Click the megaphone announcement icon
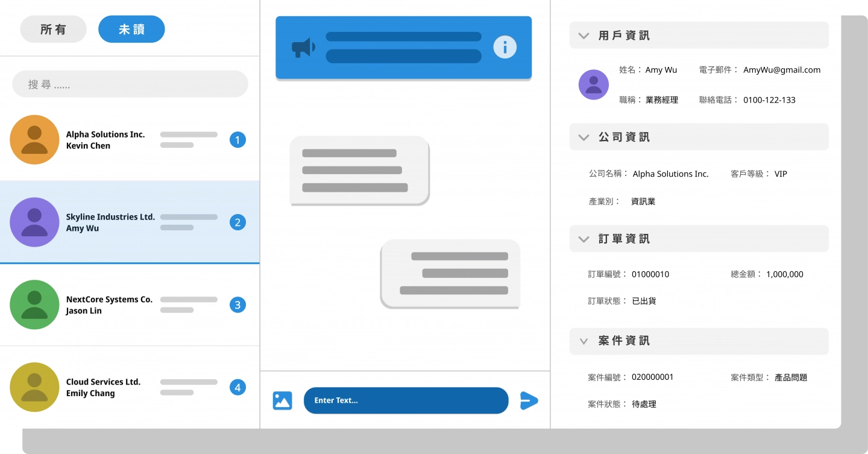 pos(302,46)
